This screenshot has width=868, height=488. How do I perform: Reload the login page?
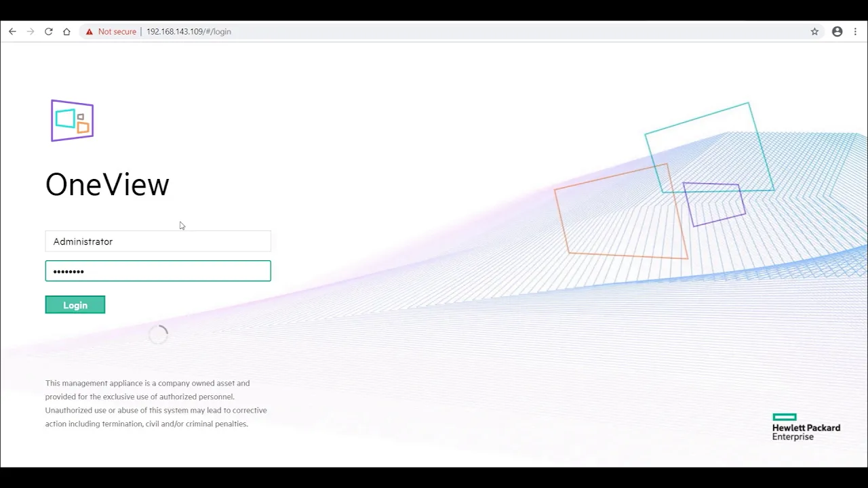pyautogui.click(x=49, y=31)
